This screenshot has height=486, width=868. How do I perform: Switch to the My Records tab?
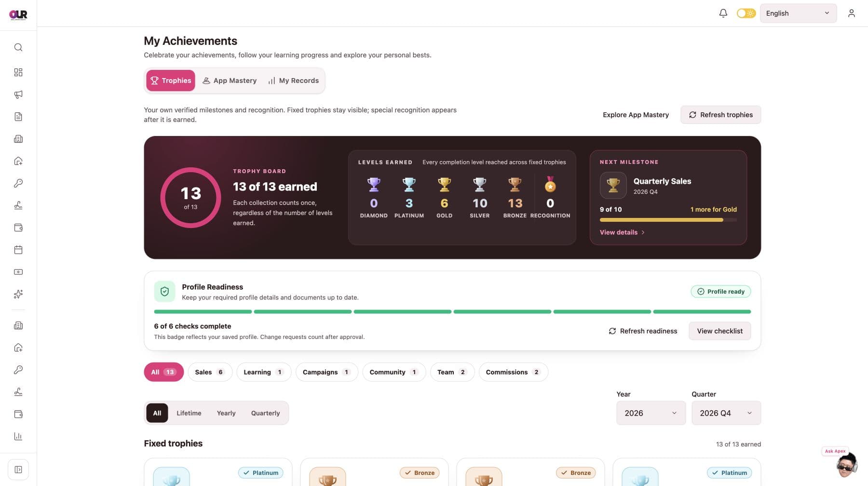click(294, 81)
